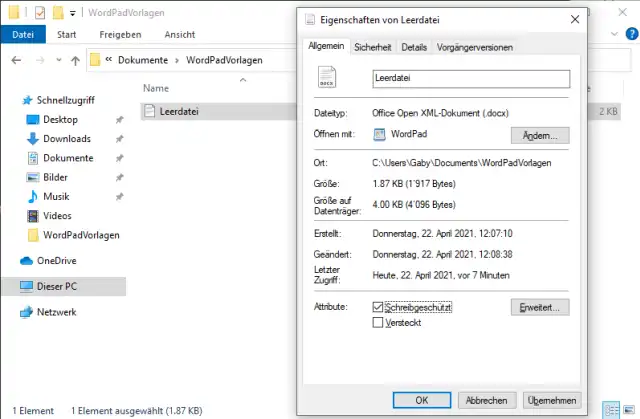Open the Freigeben ribbon tab
This screenshot has height=419, width=640.
120,35
